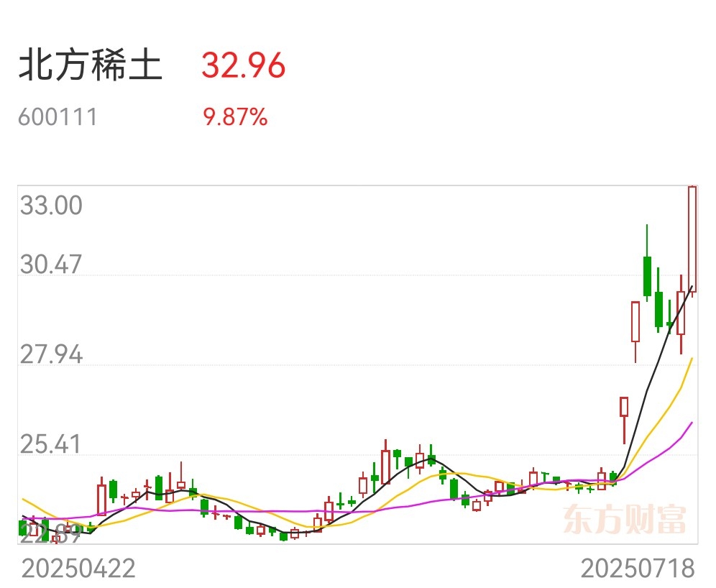Click the 22.89 low price label
Image resolution: width=716 pixels, height=588 pixels.
pyautogui.click(x=50, y=533)
